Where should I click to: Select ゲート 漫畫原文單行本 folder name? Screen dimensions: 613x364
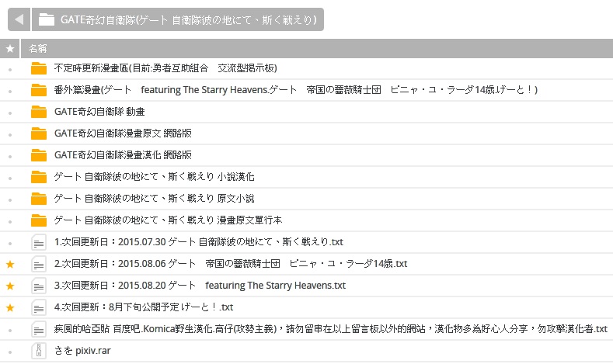tap(168, 220)
